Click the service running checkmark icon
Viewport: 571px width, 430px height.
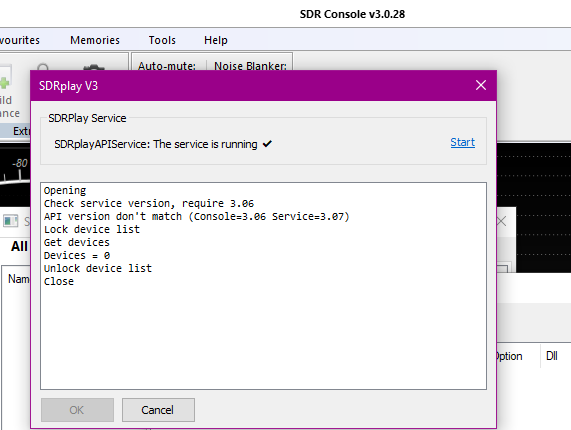point(267,144)
